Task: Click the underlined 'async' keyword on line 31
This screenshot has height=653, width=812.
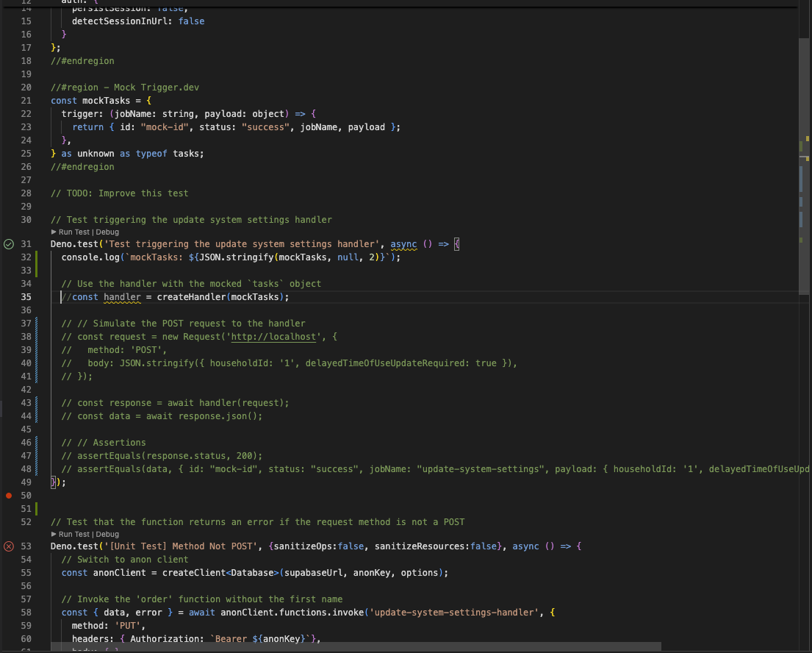Action: point(403,244)
